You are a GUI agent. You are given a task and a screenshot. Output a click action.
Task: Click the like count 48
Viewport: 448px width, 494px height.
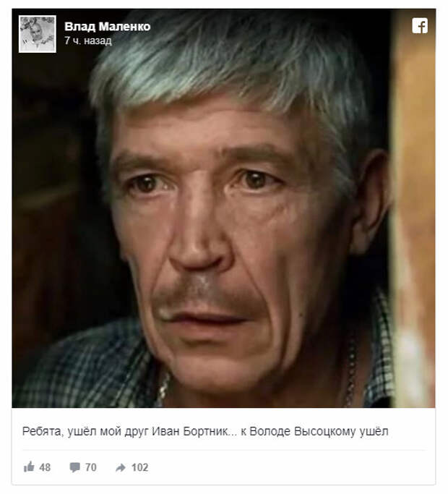point(45,467)
